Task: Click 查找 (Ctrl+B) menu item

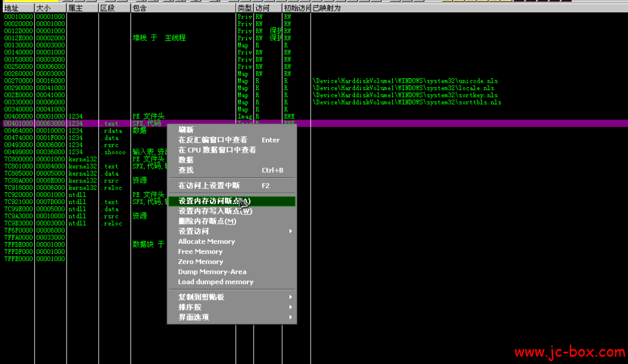Action: tap(186, 170)
